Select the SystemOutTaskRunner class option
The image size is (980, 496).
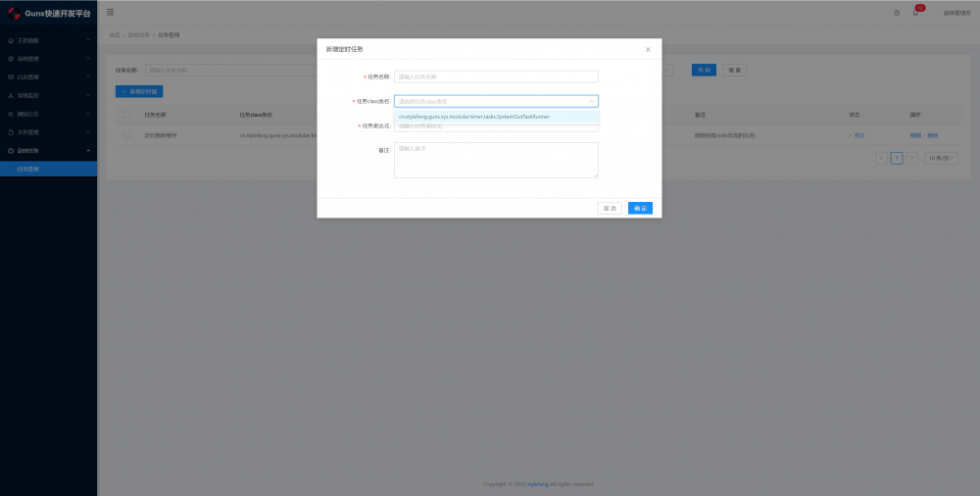497,117
